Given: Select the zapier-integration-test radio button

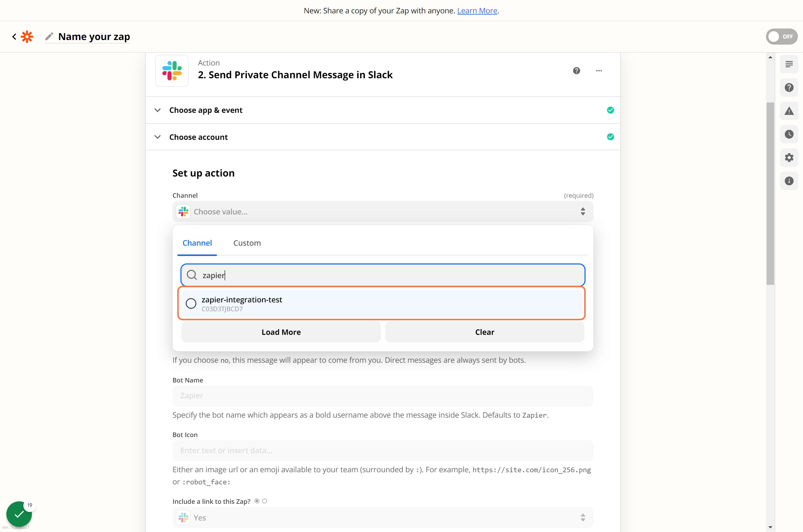Looking at the screenshot, I should click(191, 303).
